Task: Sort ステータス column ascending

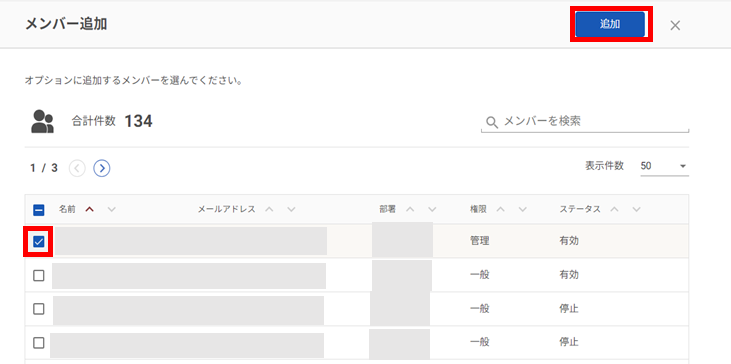Action: (x=614, y=210)
